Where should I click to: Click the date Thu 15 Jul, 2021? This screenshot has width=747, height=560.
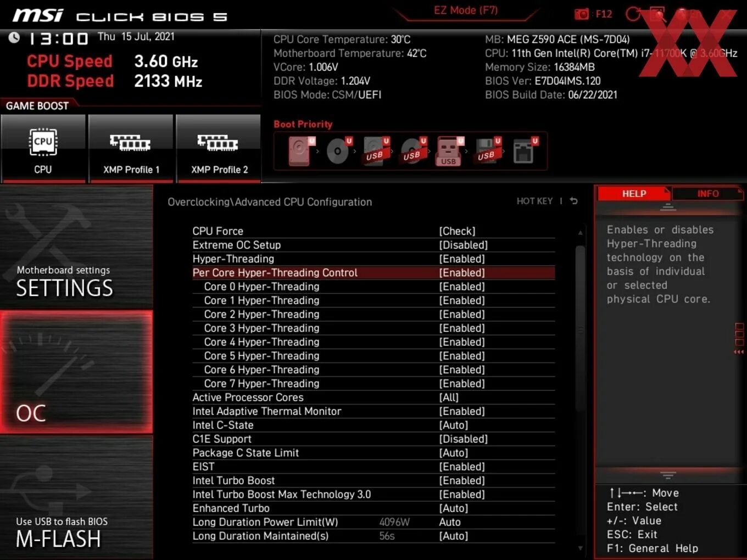coord(136,37)
